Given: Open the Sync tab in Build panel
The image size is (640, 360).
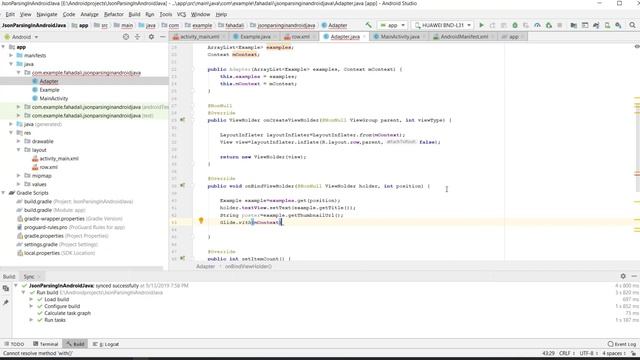Looking at the screenshot, I should 30,276.
